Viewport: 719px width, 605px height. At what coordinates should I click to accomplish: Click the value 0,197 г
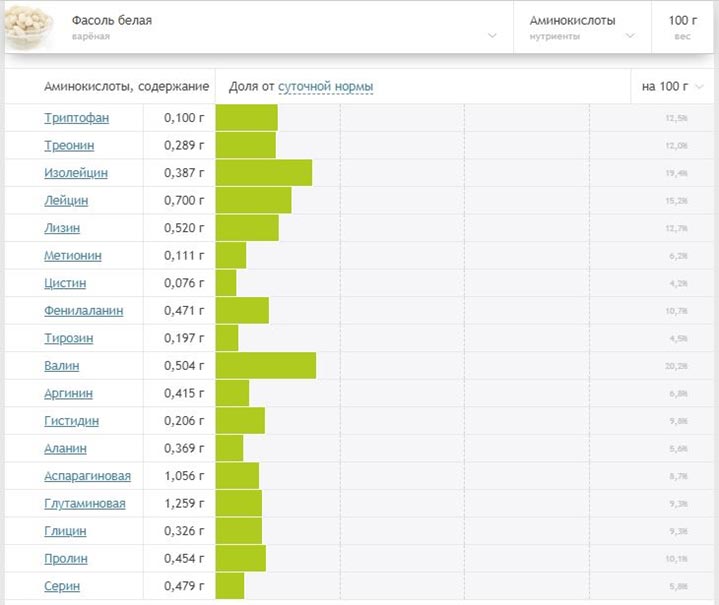[184, 338]
